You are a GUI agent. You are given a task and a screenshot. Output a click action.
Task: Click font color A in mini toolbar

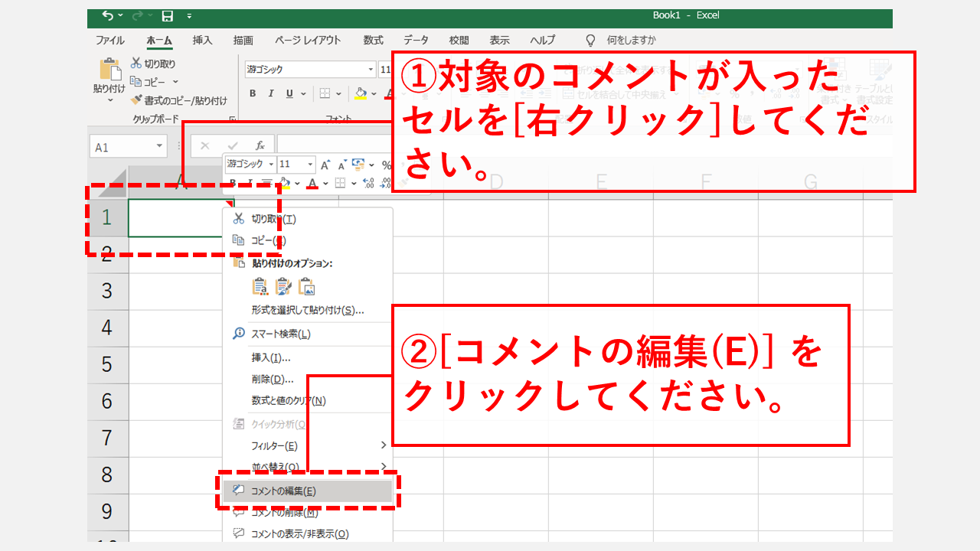pyautogui.click(x=312, y=184)
